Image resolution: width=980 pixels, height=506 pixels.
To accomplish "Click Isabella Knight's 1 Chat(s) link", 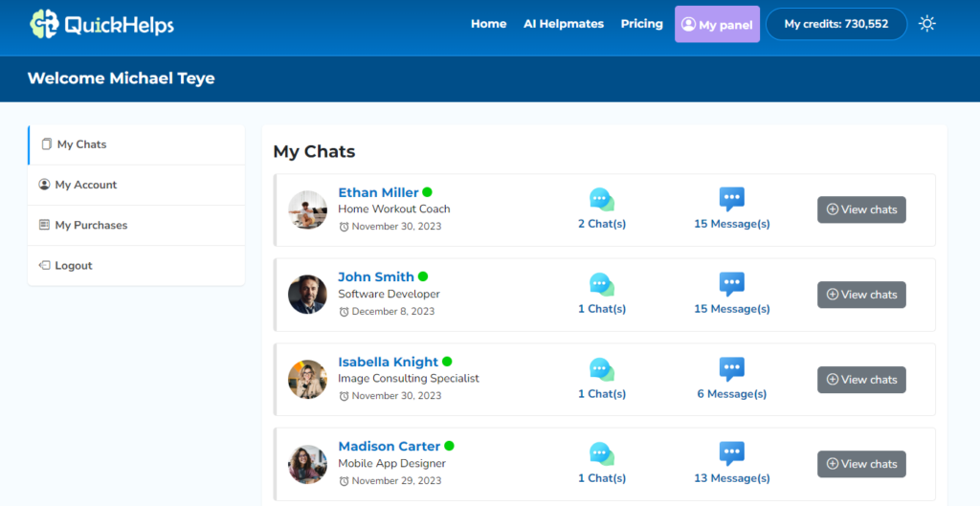I will pyautogui.click(x=602, y=393).
